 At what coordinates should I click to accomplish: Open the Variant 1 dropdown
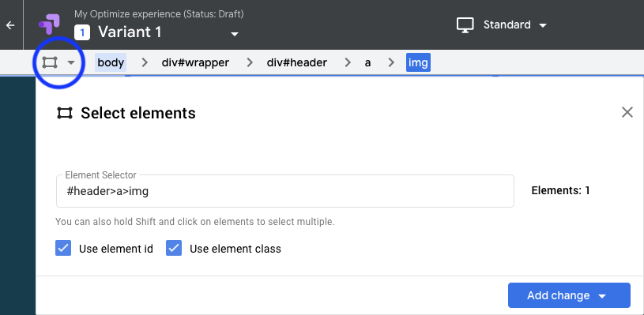[x=235, y=34]
